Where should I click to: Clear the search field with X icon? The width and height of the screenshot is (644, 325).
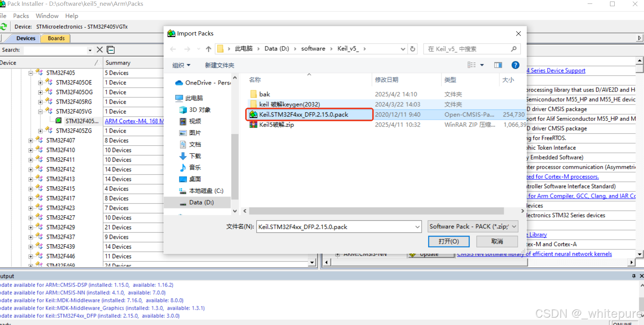100,50
